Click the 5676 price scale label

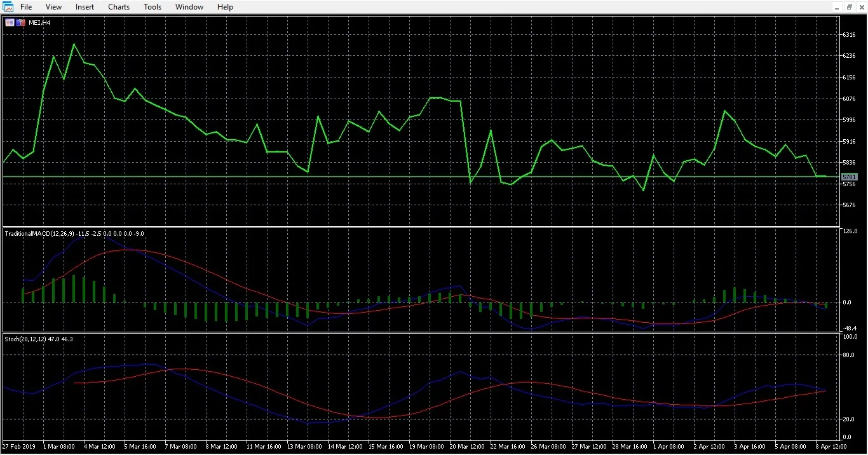(x=849, y=205)
